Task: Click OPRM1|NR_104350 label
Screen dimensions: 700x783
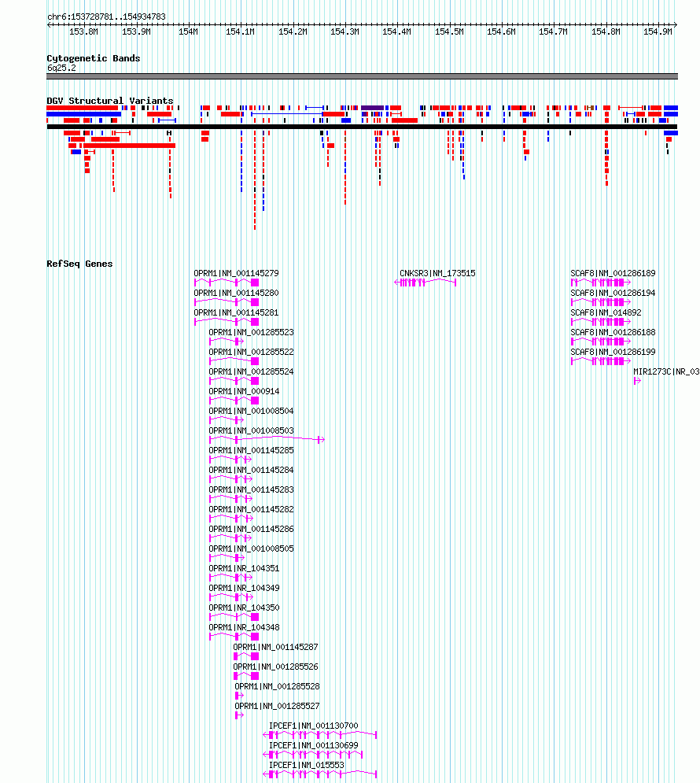Action: (x=244, y=608)
